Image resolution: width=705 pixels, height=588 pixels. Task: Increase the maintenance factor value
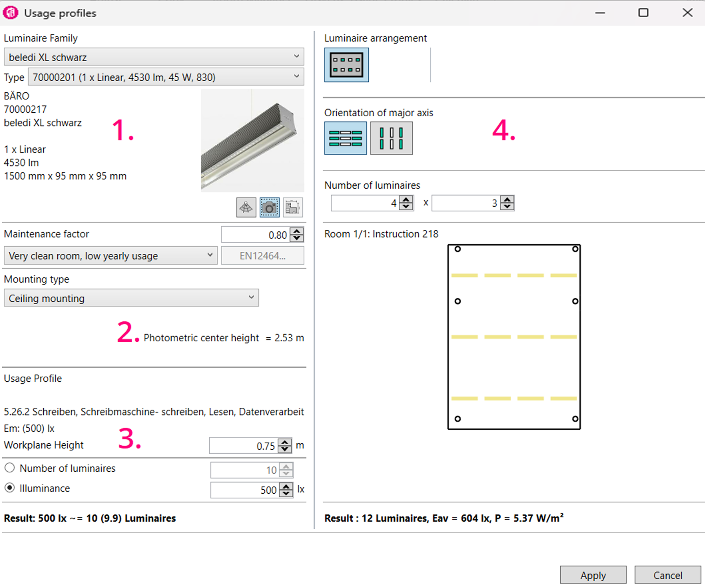tap(297, 231)
